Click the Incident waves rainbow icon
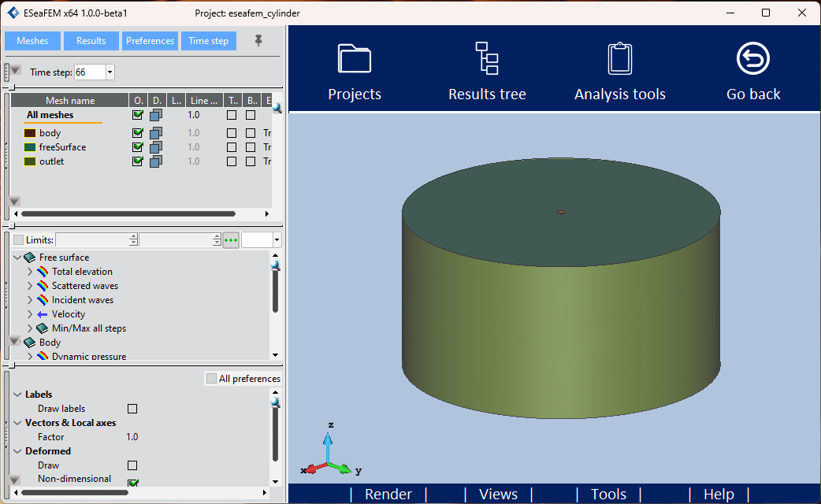The image size is (821, 504). pos(43,300)
